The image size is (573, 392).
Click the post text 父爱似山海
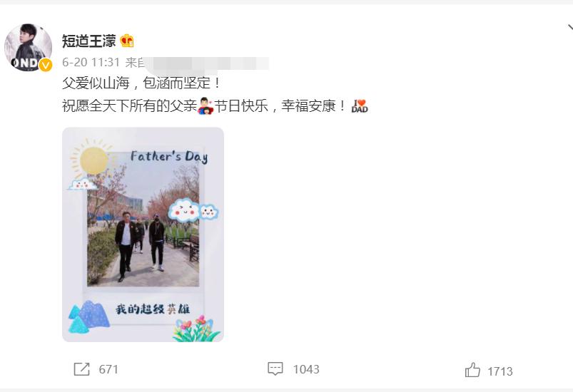[x=96, y=83]
